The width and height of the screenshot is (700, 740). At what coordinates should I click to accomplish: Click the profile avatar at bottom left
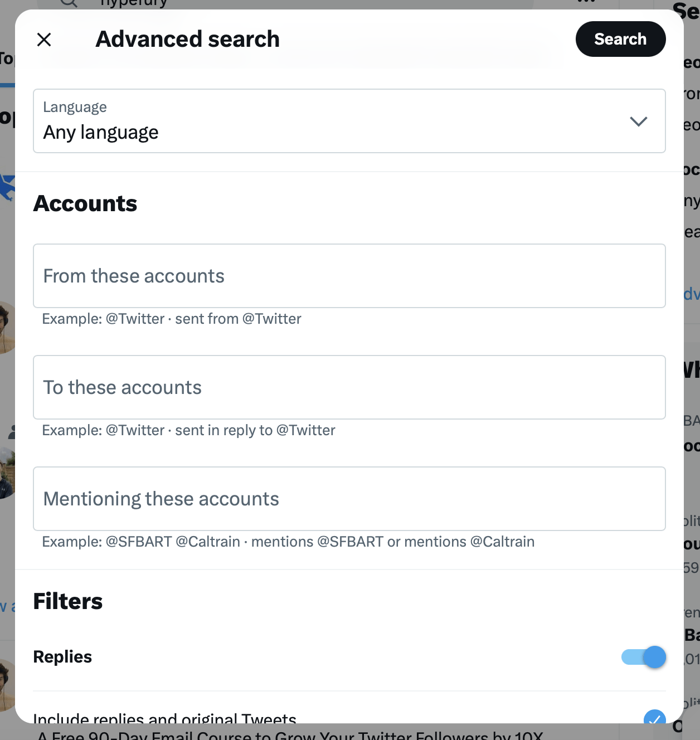coord(3,685)
